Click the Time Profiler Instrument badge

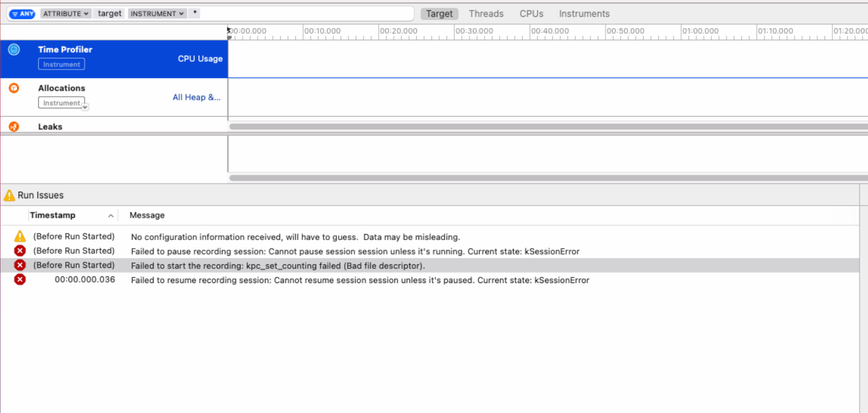62,64
